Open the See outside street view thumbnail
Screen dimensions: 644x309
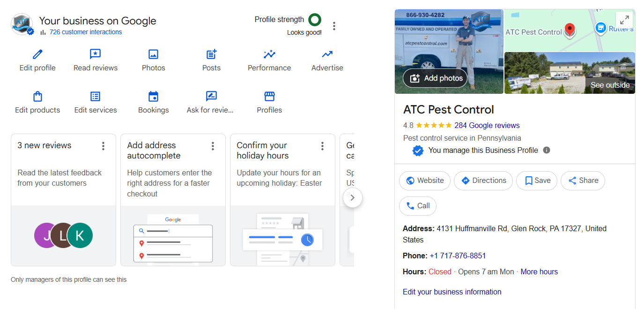pyautogui.click(x=570, y=73)
